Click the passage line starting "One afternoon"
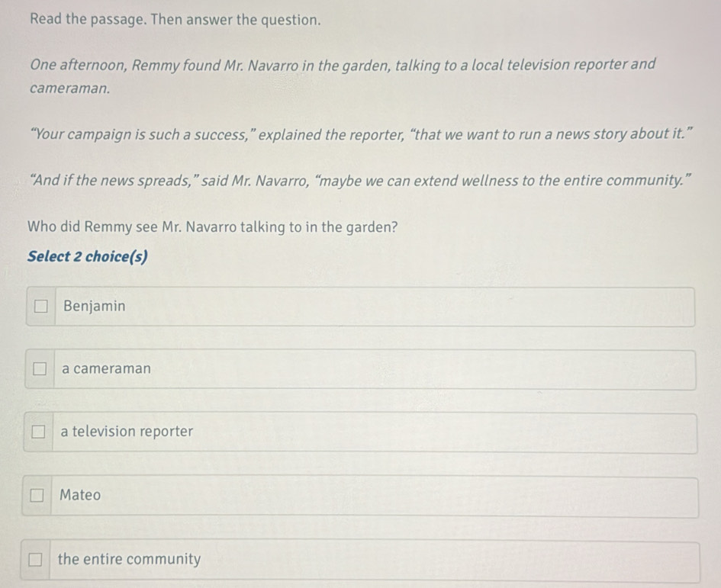 (x=343, y=66)
